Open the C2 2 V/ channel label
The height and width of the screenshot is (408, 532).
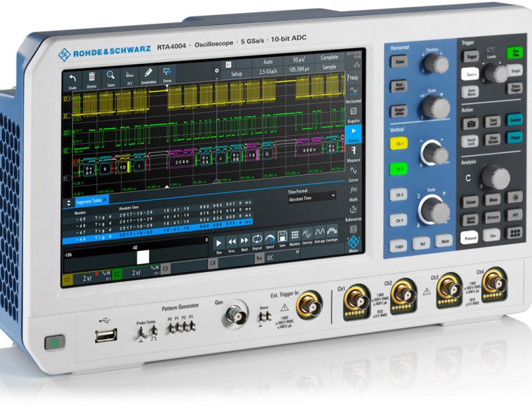coord(136,273)
